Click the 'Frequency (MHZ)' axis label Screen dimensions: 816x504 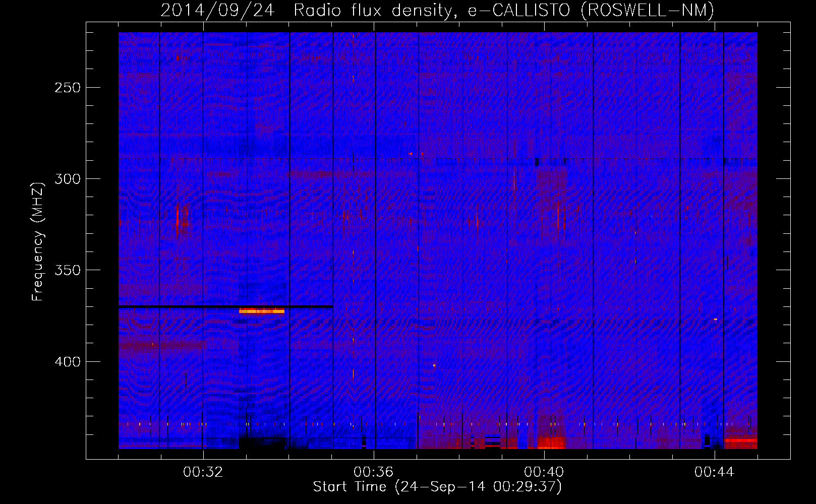38,241
